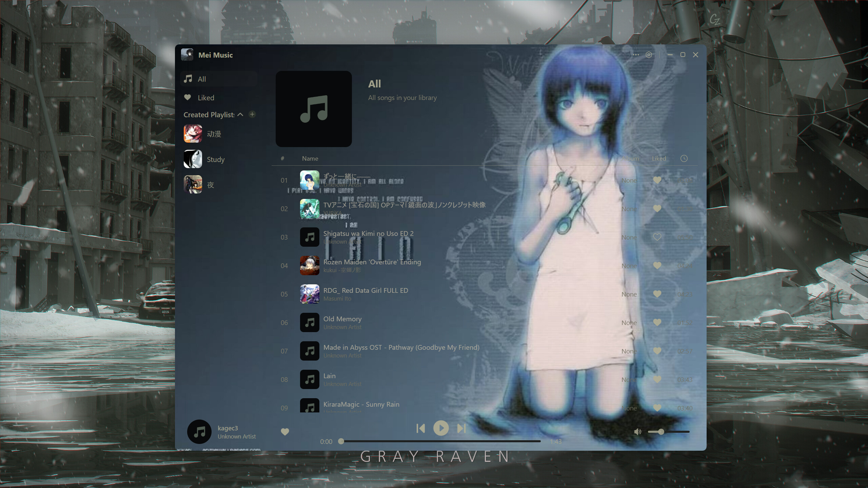Skip to previous track
This screenshot has height=488, width=868.
click(x=421, y=428)
